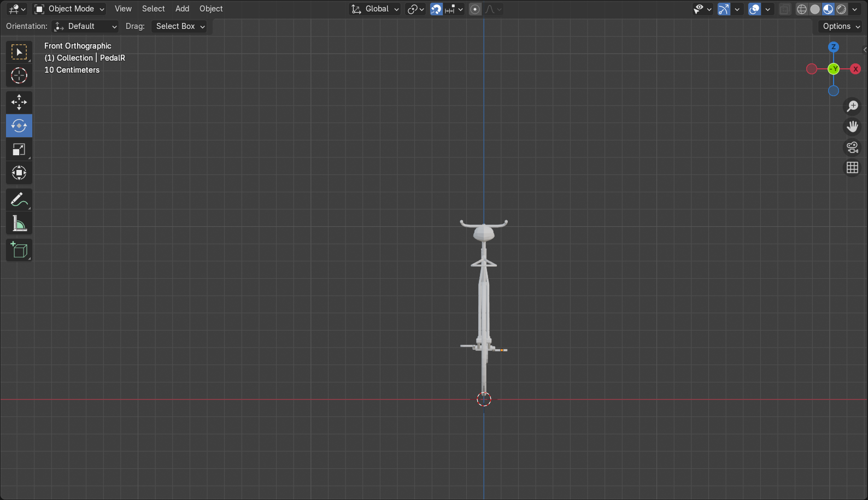
Task: Toggle X-Ray mode
Action: pos(784,9)
